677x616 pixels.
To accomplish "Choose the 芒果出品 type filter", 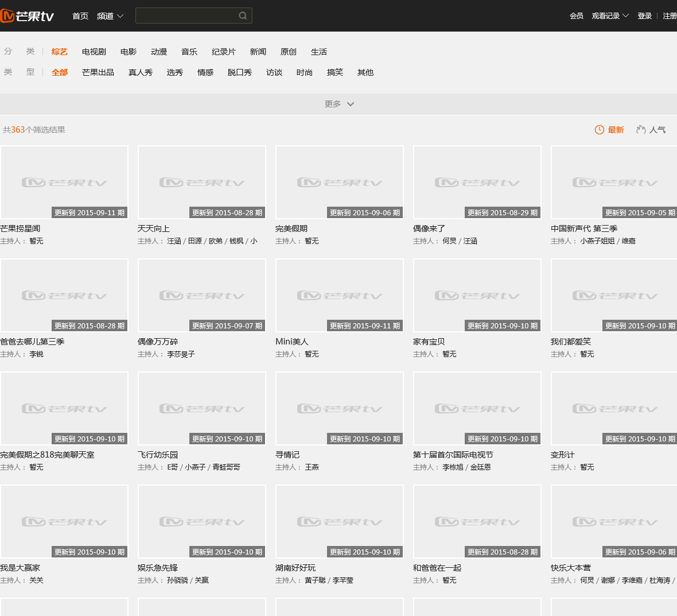I will (98, 72).
